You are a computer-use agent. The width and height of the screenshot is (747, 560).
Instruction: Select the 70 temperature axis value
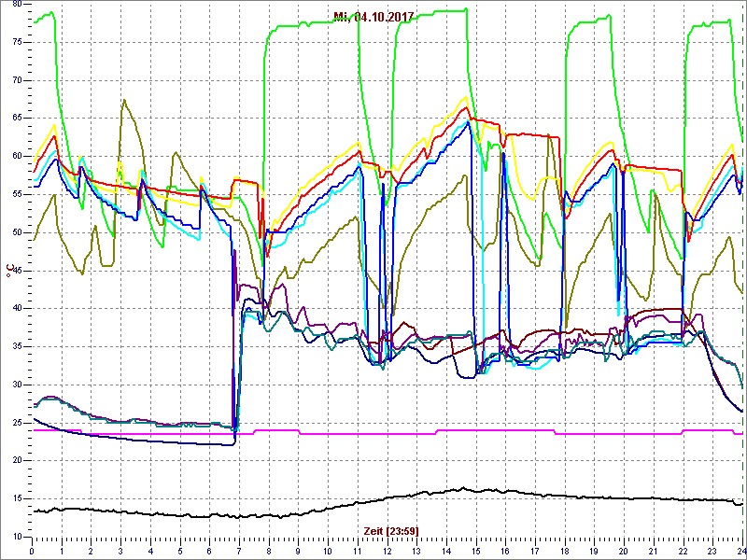(17, 80)
